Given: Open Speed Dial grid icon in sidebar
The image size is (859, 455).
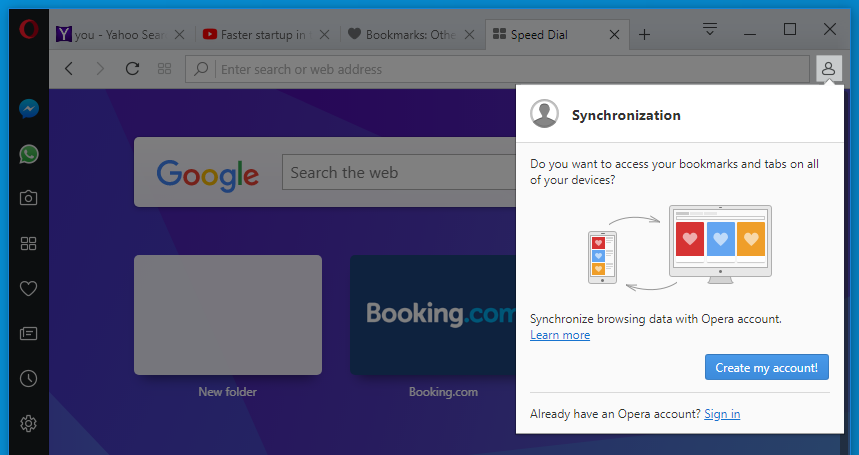Looking at the screenshot, I should point(29,243).
